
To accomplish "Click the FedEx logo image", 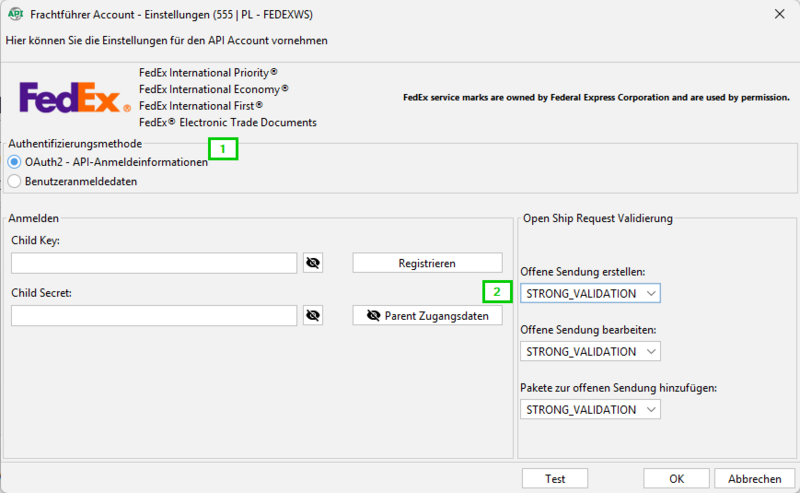I will coord(75,97).
